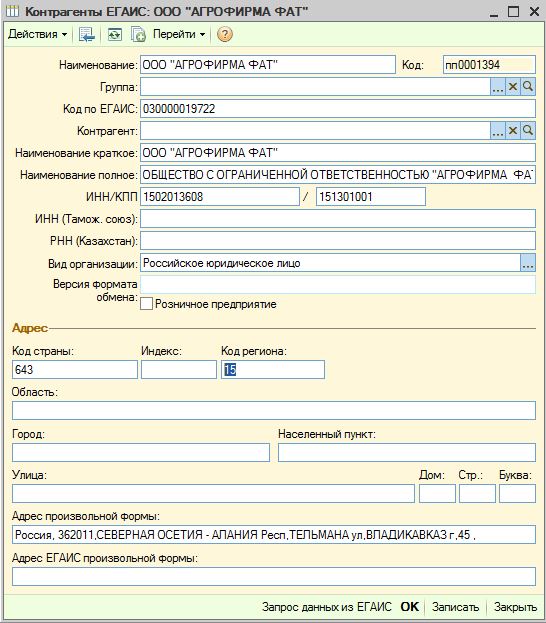This screenshot has height=623, width=546.
Task: Open Контрагент selection list ellipsis button
Action: click(x=498, y=131)
